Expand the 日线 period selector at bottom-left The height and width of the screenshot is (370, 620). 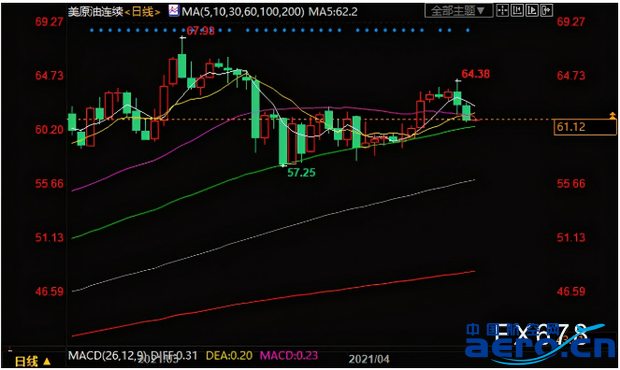click(x=33, y=361)
